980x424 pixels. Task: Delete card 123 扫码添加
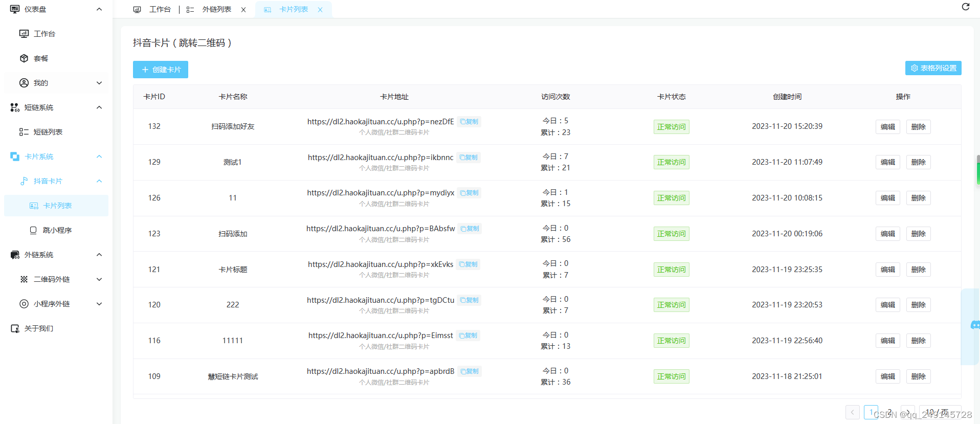point(919,234)
